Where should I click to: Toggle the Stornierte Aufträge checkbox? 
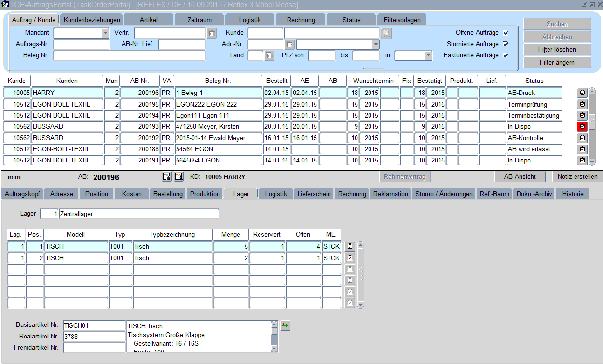pos(506,44)
